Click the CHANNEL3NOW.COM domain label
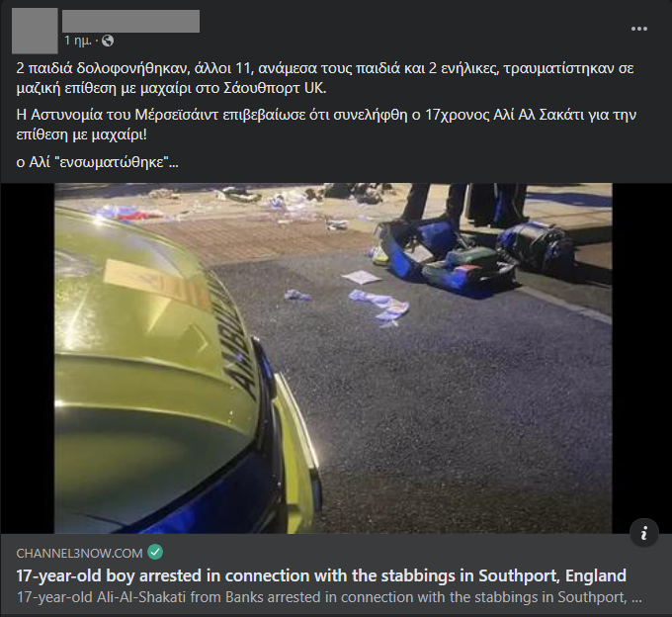672x617 pixels. point(79,553)
